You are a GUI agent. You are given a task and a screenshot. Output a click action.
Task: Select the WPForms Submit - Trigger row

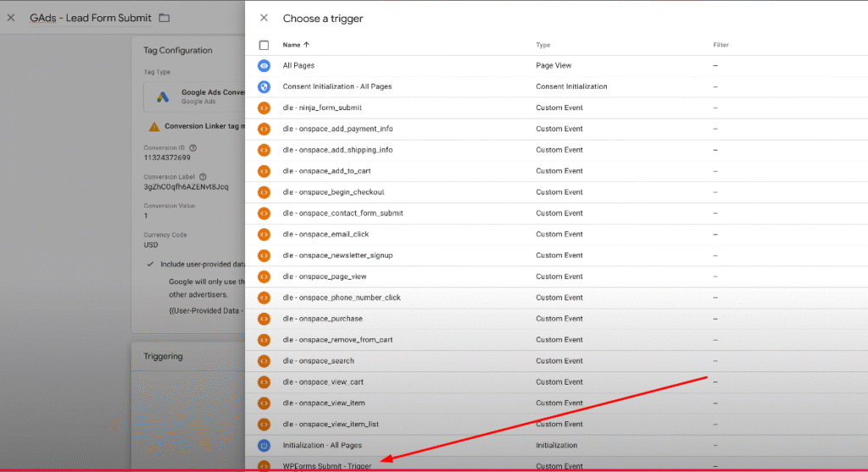coord(556,465)
